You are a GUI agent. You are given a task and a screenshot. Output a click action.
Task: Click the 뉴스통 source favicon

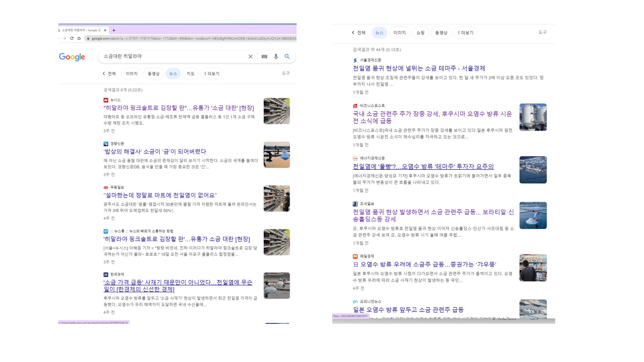[x=106, y=231]
